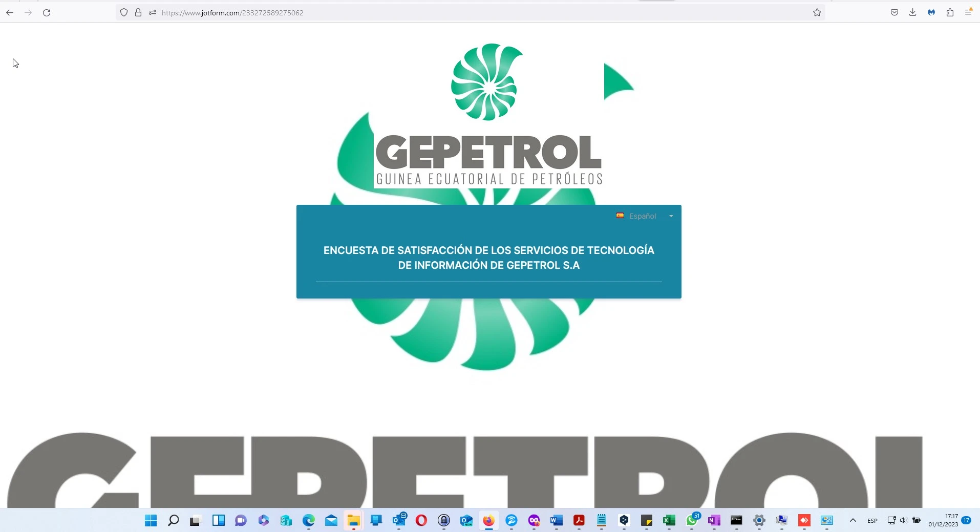Save the page to Pocket
Image resolution: width=980 pixels, height=532 pixels.
[x=894, y=12]
